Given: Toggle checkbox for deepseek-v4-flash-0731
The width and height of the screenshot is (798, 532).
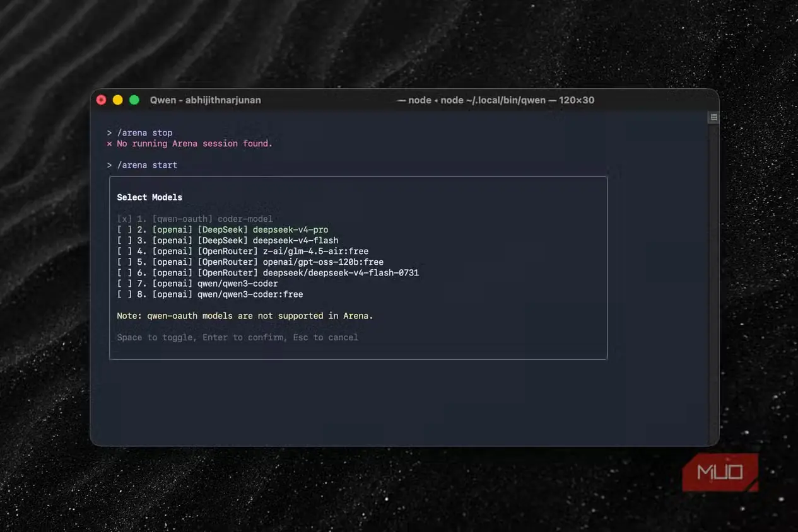Looking at the screenshot, I should click(x=124, y=272).
